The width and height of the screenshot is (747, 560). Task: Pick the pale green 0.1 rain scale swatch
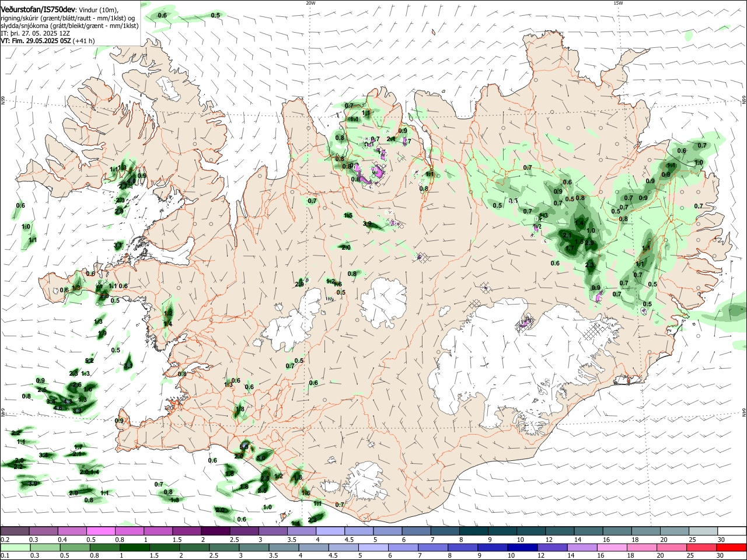click(x=15, y=547)
